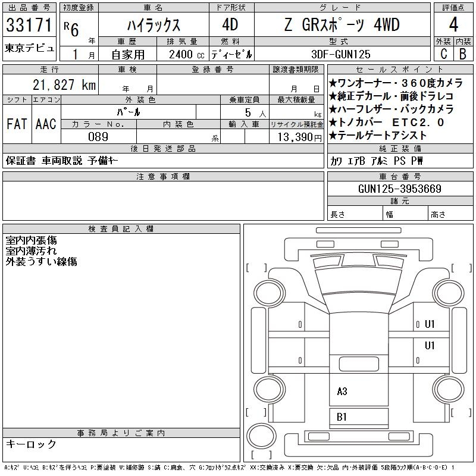Click the 高さ dimension field

click(450, 214)
